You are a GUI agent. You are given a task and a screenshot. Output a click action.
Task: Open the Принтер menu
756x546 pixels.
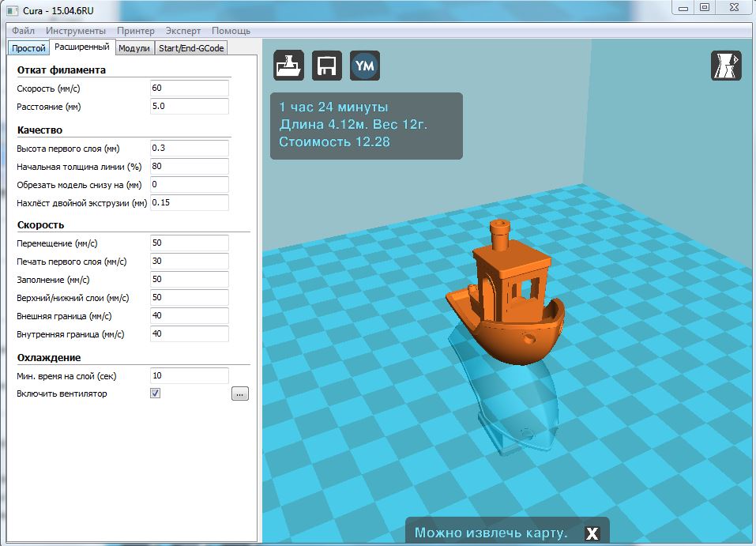coord(136,31)
